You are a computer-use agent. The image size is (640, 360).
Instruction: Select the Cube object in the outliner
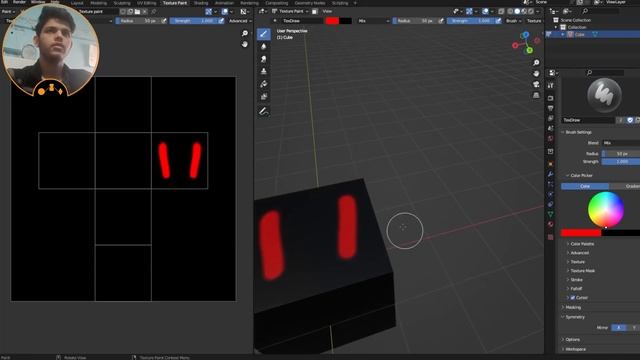(580, 35)
